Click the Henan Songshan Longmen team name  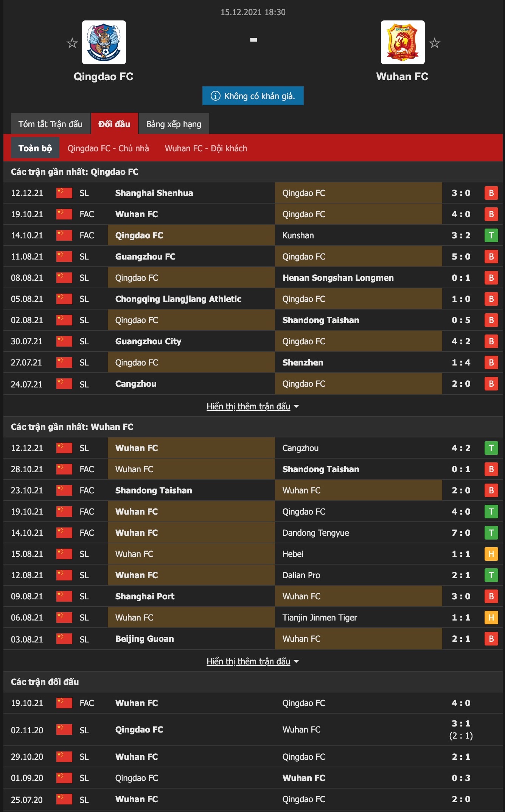[338, 278]
